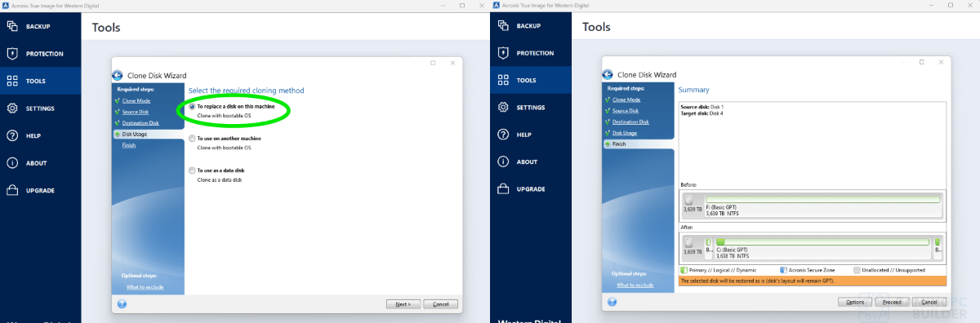
Task: Open Settings gear icon in cloning method window
Action: click(x=12, y=108)
